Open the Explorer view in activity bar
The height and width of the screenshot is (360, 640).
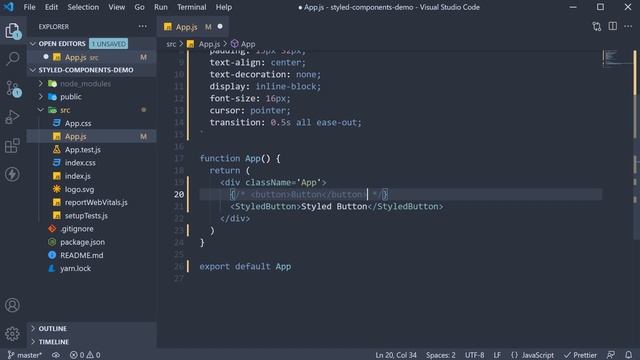(13, 31)
